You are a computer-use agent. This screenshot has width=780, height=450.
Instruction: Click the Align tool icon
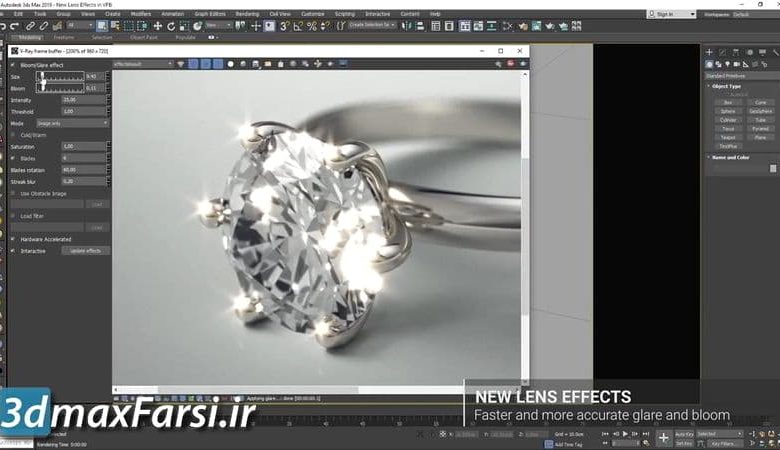(420, 26)
